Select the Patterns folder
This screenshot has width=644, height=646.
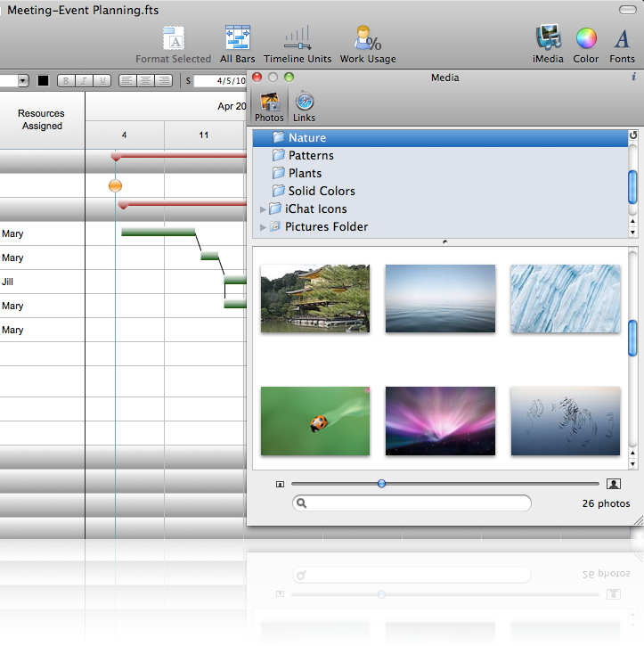(x=311, y=156)
